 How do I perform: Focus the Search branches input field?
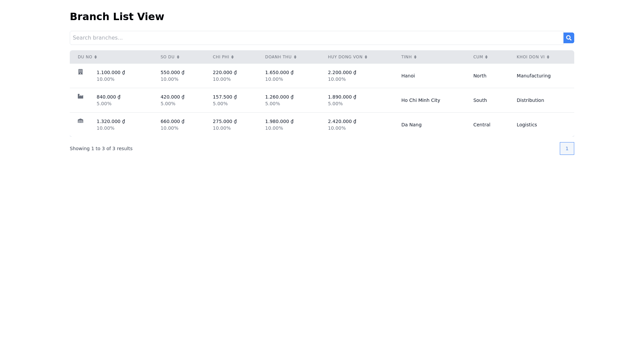tap(316, 38)
